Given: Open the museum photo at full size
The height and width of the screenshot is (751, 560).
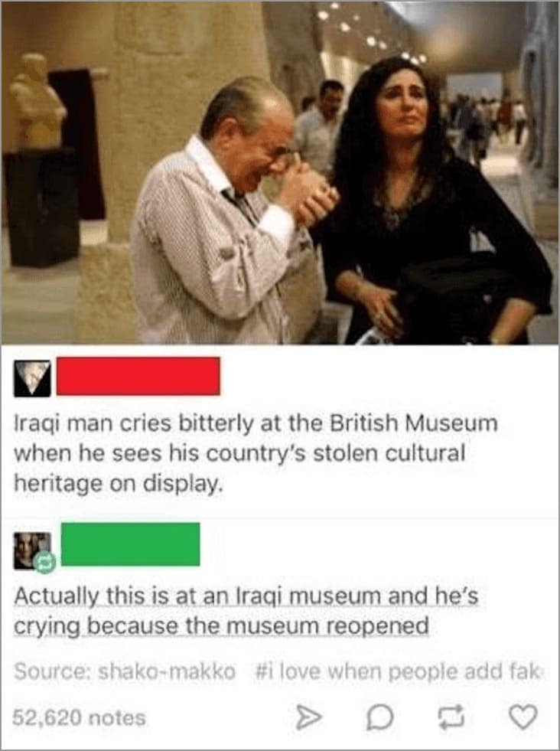Looking at the screenshot, I should pyautogui.click(x=280, y=173).
